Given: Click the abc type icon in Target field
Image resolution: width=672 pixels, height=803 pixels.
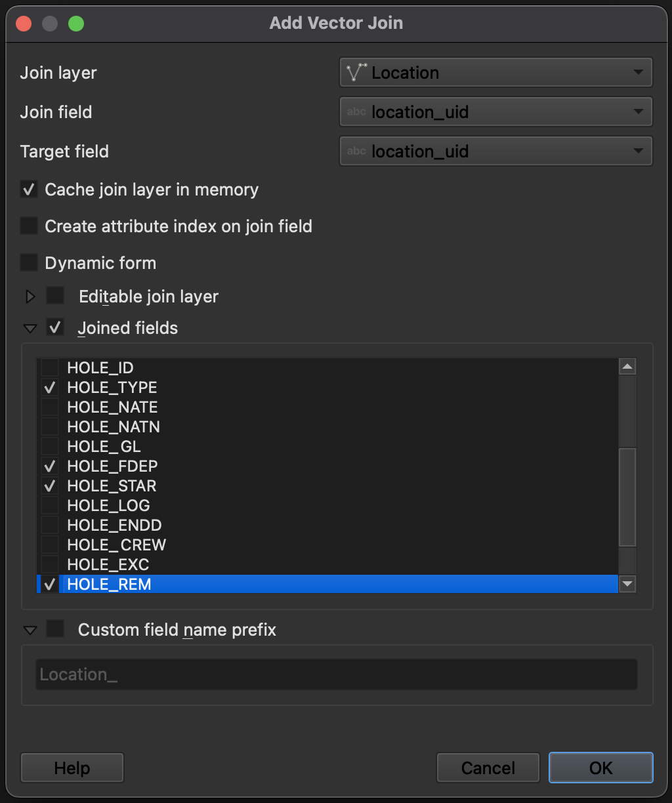Looking at the screenshot, I should 356,151.
